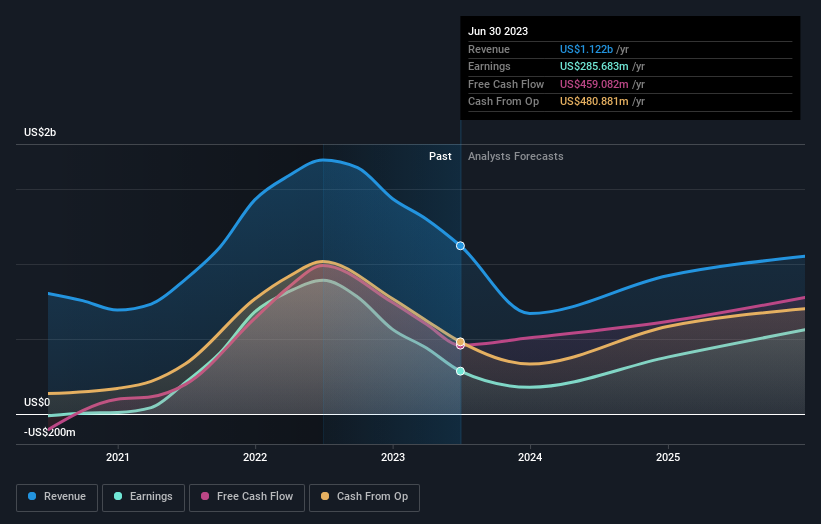Viewport: 821px width, 524px height.
Task: Select the 2024 x-axis label
Action: 530,457
